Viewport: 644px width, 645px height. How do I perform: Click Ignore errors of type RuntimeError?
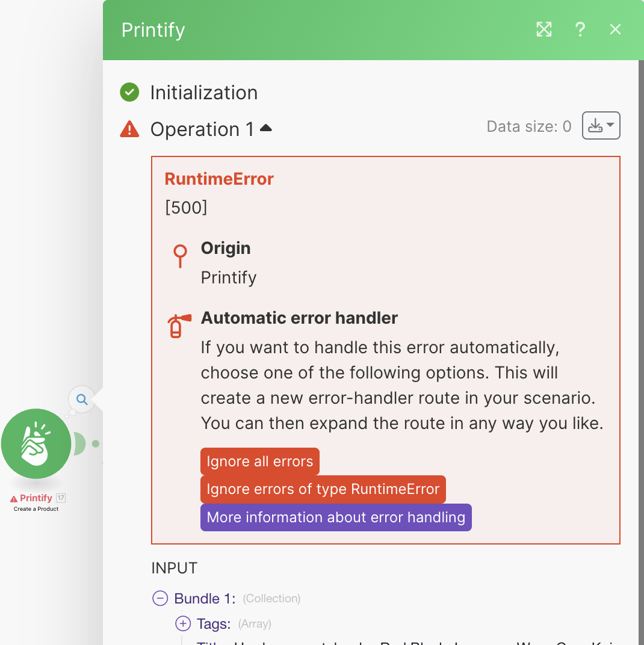click(x=323, y=489)
